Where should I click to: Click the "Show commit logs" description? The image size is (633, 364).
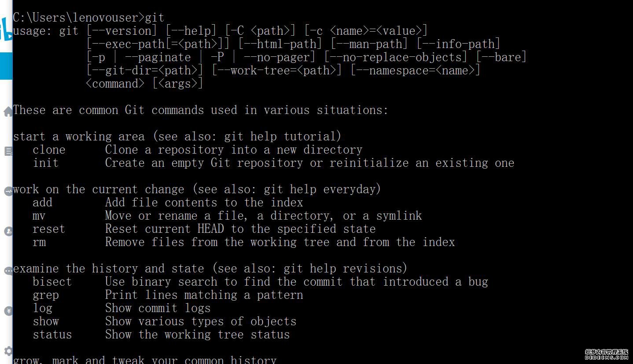pos(158,308)
